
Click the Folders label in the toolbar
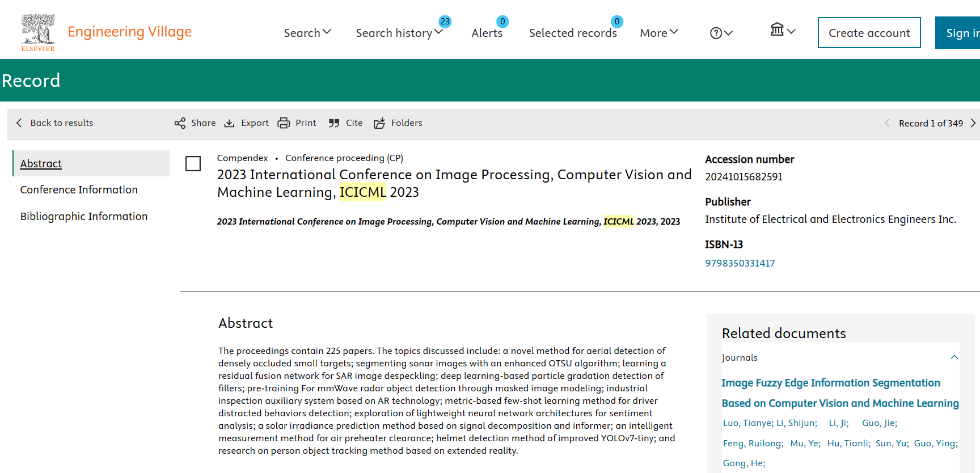point(407,123)
